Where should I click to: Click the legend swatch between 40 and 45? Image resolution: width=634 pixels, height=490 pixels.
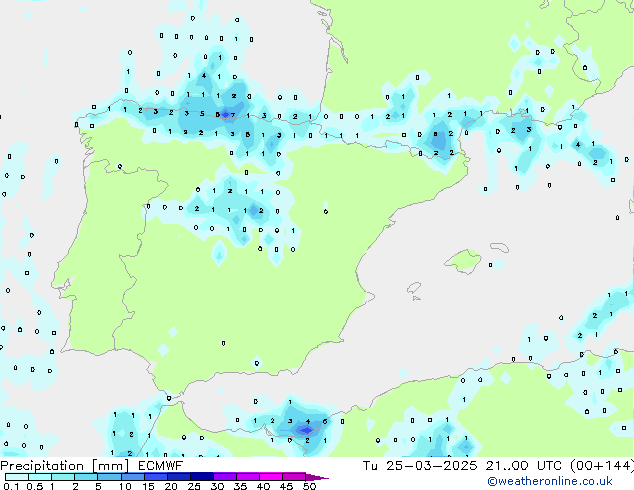pos(271,477)
